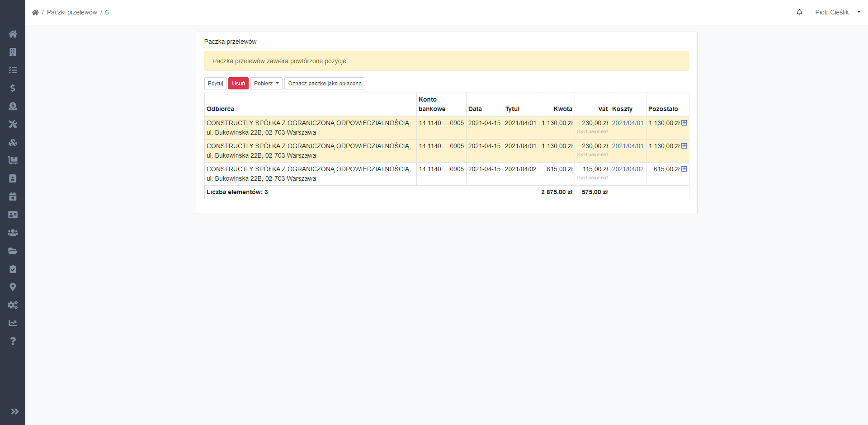Click the red Usuń button

[238, 84]
